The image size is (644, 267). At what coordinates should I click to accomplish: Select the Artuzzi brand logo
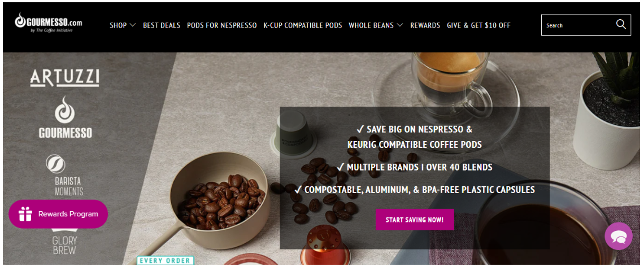(x=65, y=78)
